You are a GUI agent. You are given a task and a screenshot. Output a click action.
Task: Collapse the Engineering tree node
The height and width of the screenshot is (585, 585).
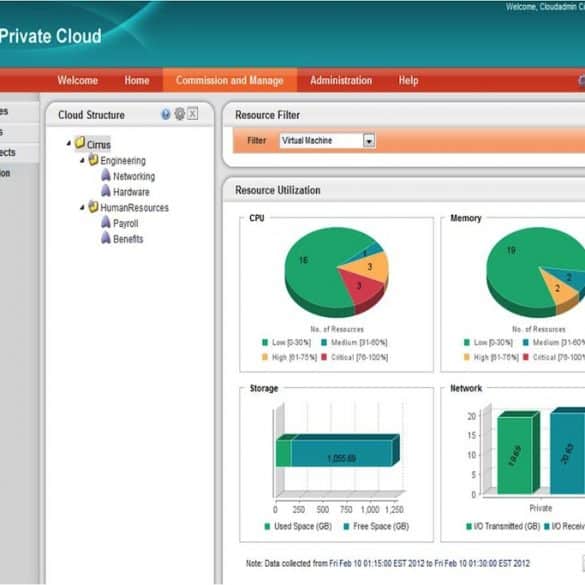(82, 160)
